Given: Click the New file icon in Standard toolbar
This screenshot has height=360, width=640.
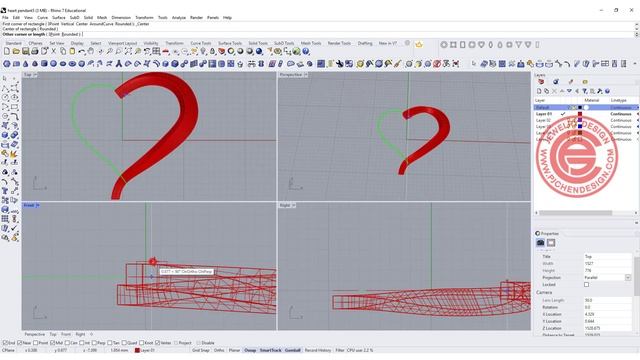Looking at the screenshot, I should 7,51.
